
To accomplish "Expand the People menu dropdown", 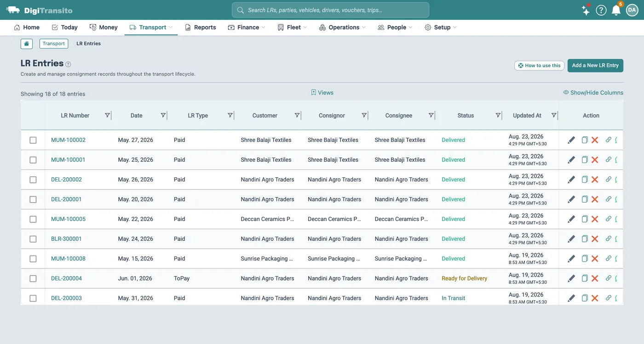I will point(395,27).
